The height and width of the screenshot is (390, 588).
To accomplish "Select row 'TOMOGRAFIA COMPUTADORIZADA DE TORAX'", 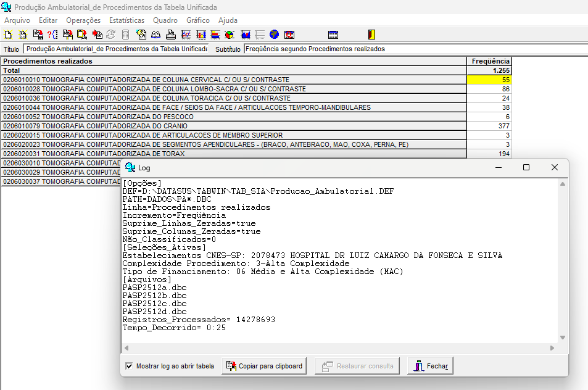I will (x=234, y=154).
